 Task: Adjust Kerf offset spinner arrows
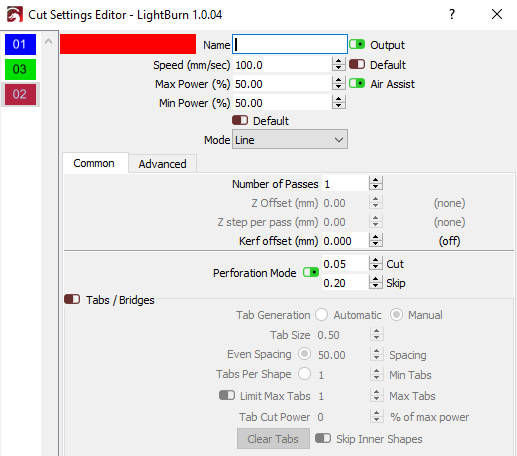point(376,241)
